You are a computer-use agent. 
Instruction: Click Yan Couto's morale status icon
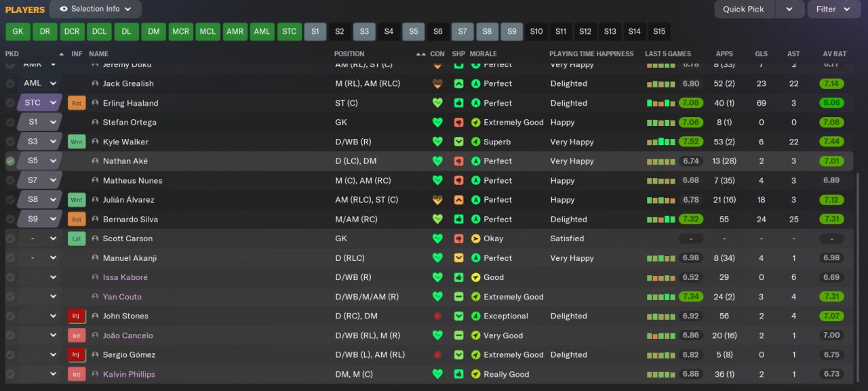click(476, 297)
